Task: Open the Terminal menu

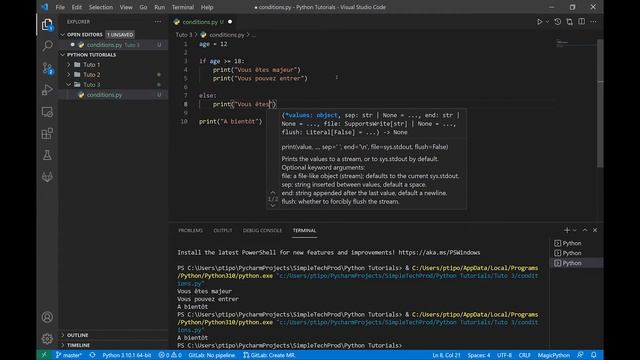Action: [182, 7]
